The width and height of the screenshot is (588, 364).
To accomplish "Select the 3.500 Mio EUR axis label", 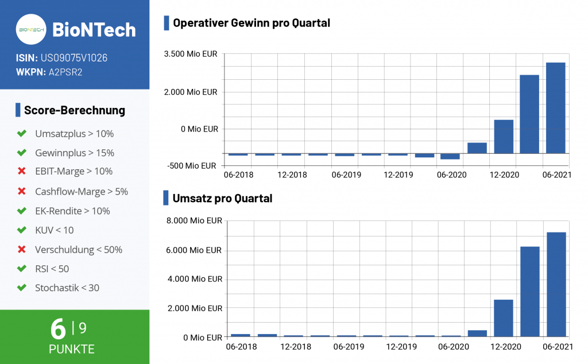I will (191, 54).
